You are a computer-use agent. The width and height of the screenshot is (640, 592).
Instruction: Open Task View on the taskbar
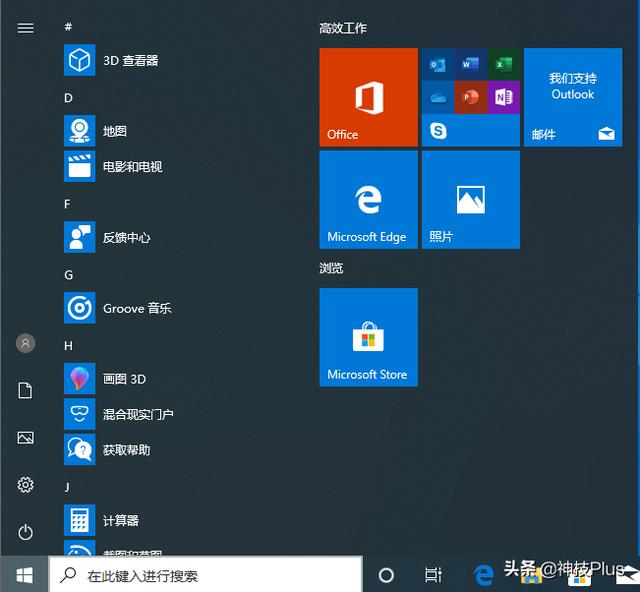[x=433, y=575]
